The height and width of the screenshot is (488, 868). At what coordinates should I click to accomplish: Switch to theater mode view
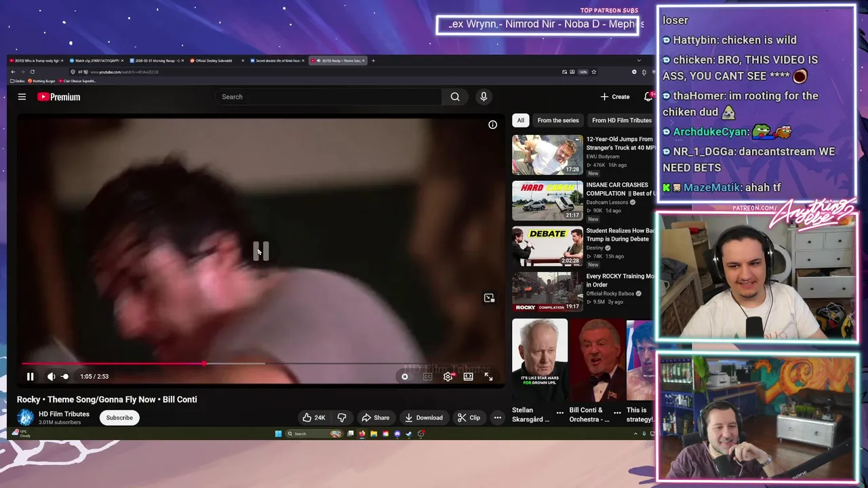[x=468, y=377]
